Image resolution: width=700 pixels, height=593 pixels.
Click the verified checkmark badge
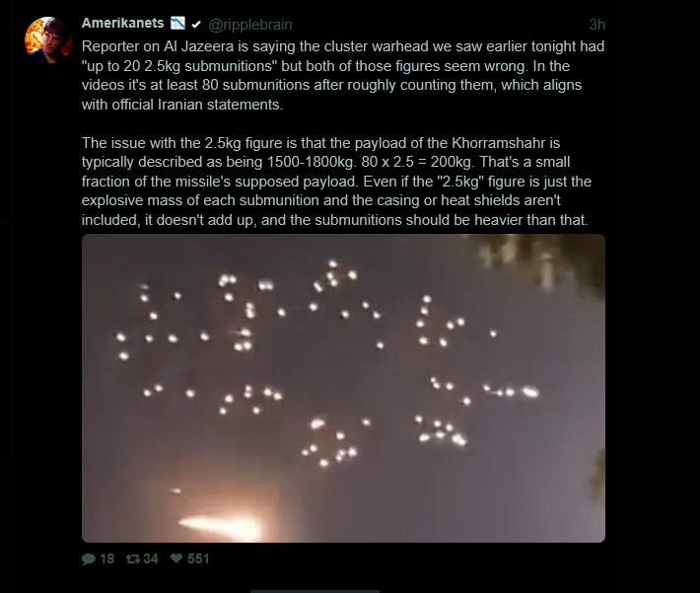[x=195, y=24]
